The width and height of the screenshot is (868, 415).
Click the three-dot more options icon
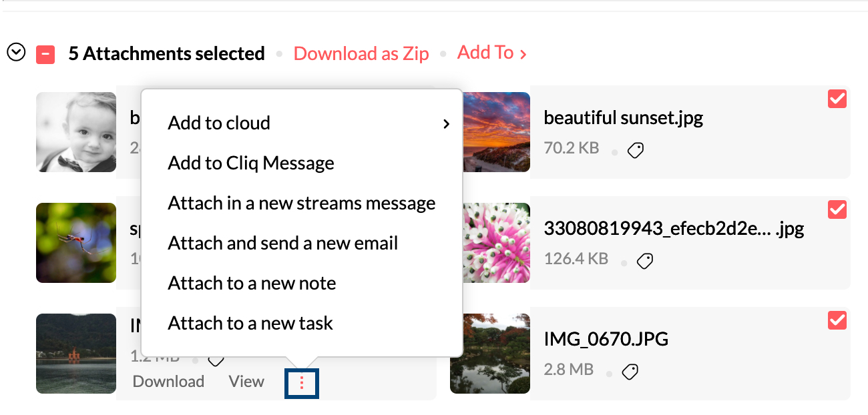[x=302, y=382]
